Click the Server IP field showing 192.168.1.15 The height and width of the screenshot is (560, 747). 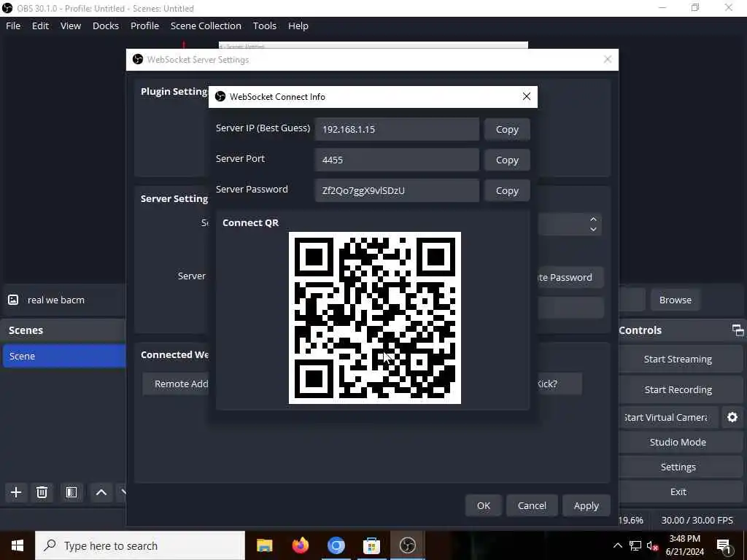(397, 130)
